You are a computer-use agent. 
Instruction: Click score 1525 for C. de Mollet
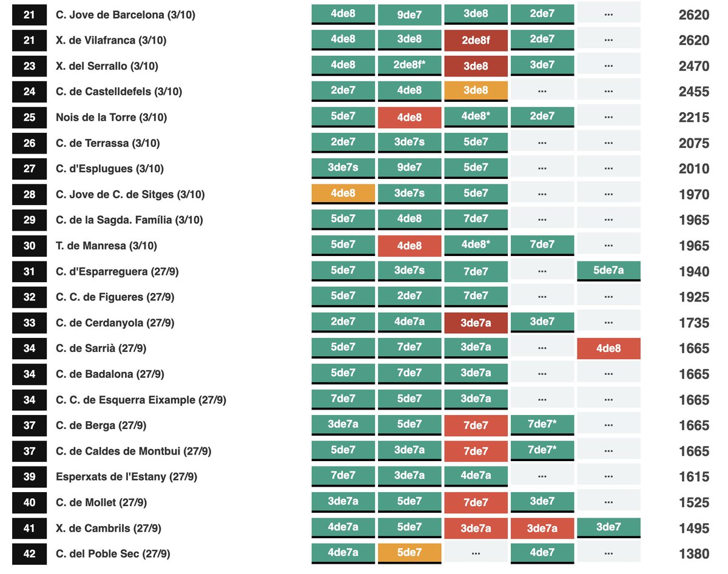click(694, 502)
